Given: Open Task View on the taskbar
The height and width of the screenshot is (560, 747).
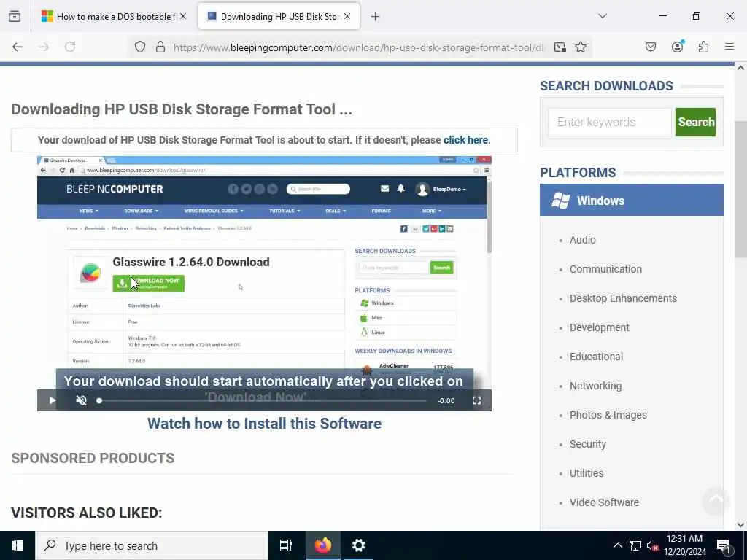Looking at the screenshot, I should 286,545.
